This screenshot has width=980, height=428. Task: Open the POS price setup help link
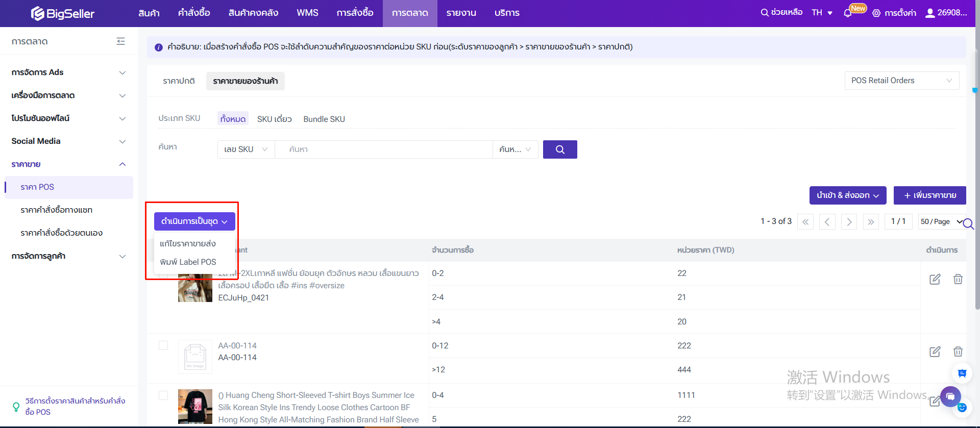(x=75, y=406)
